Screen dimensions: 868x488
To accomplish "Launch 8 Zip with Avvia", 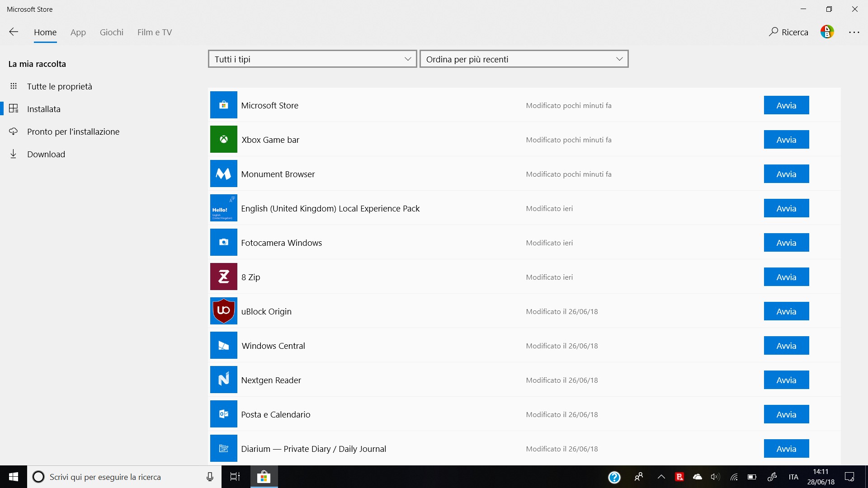I will coord(786,277).
